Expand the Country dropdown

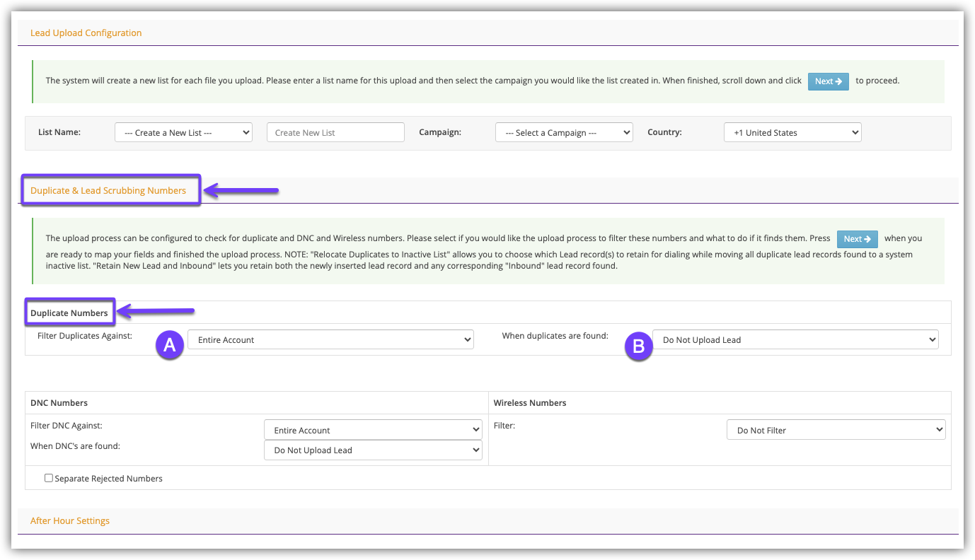pos(792,133)
